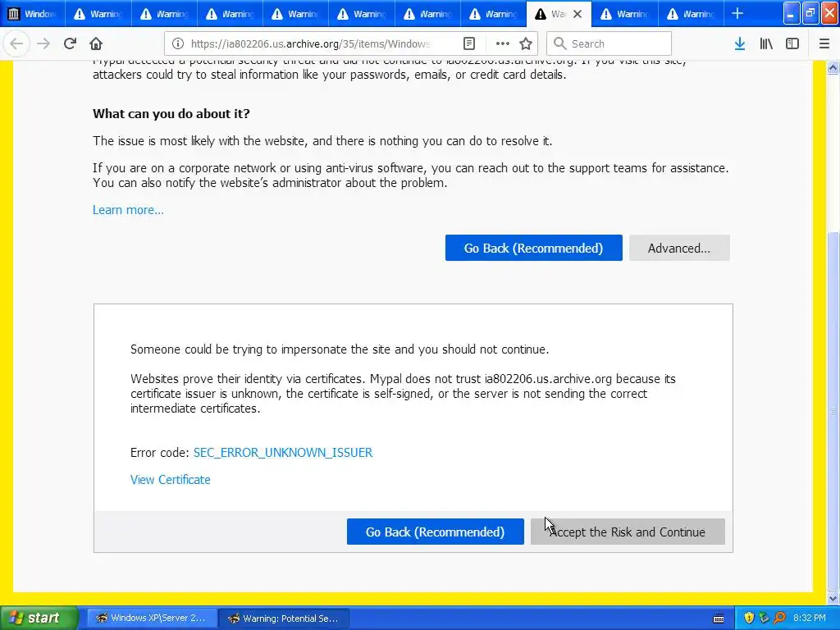
Task: Click the What can you do about it? heading
Action: pyautogui.click(x=171, y=113)
